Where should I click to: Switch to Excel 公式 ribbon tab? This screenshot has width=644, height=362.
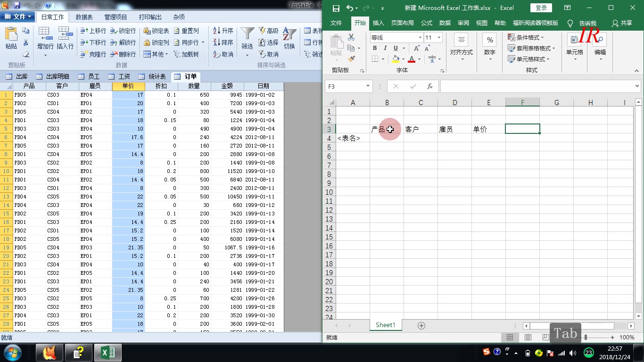click(x=427, y=23)
